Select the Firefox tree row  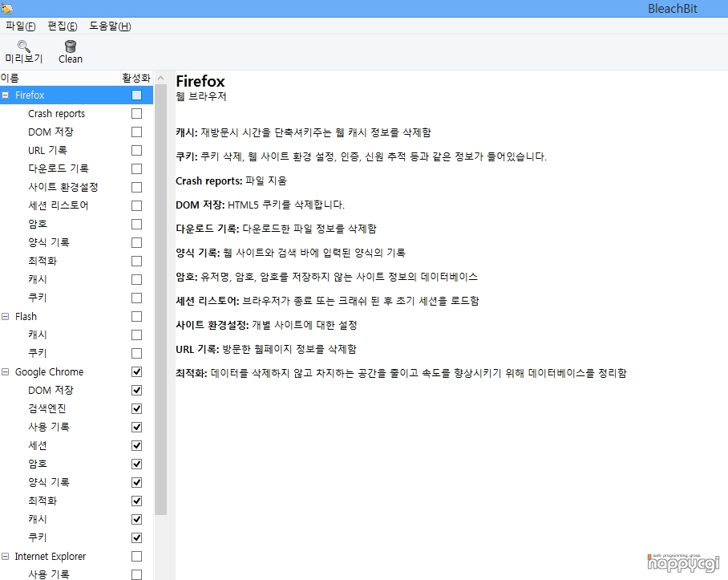pos(77,95)
